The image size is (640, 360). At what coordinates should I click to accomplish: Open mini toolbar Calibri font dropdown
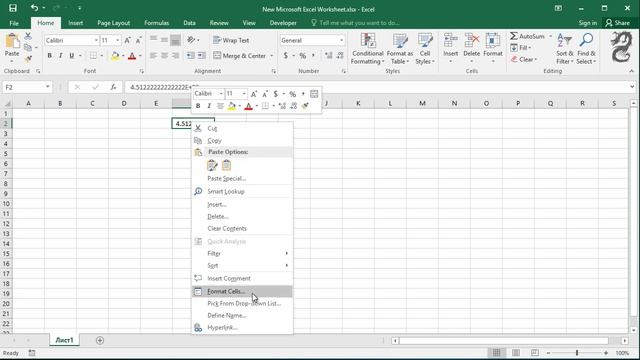(221, 94)
